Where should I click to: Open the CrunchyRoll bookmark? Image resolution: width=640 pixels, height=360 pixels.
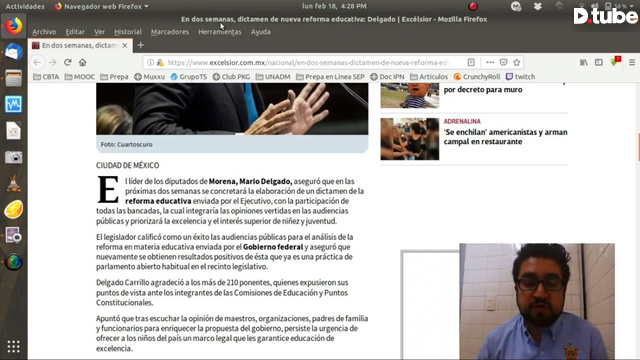(x=477, y=77)
